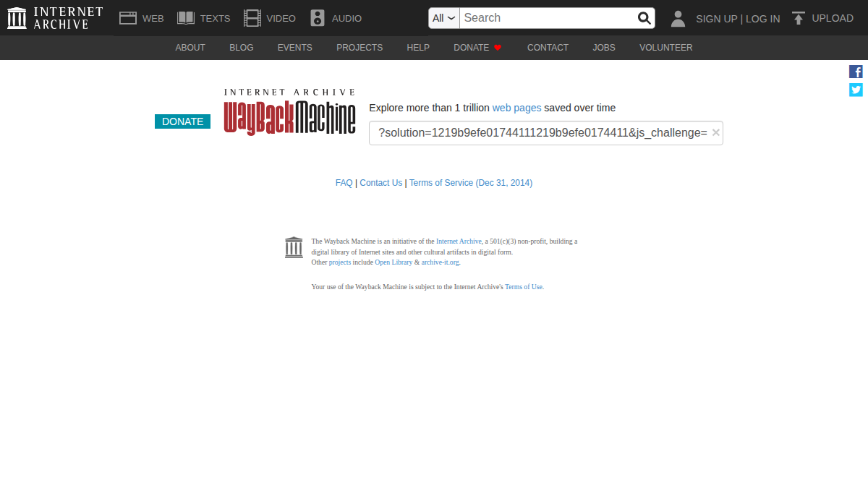Share on Twitter icon
This screenshot has width=868, height=488.
pos(856,90)
